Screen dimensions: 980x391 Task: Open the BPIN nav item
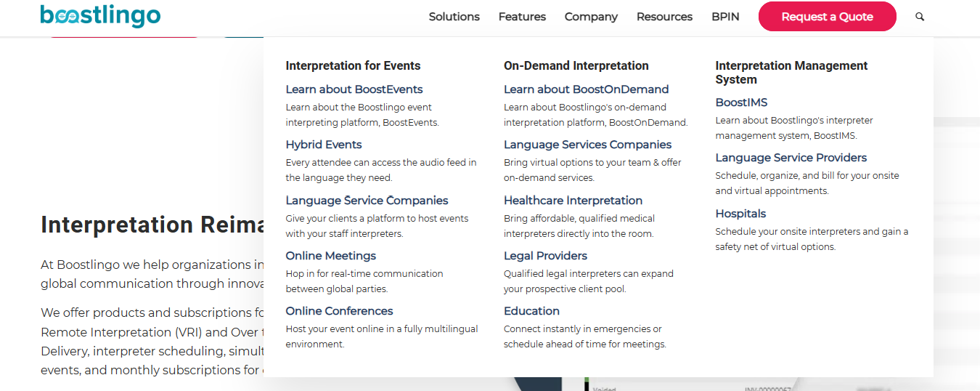pyautogui.click(x=725, y=17)
